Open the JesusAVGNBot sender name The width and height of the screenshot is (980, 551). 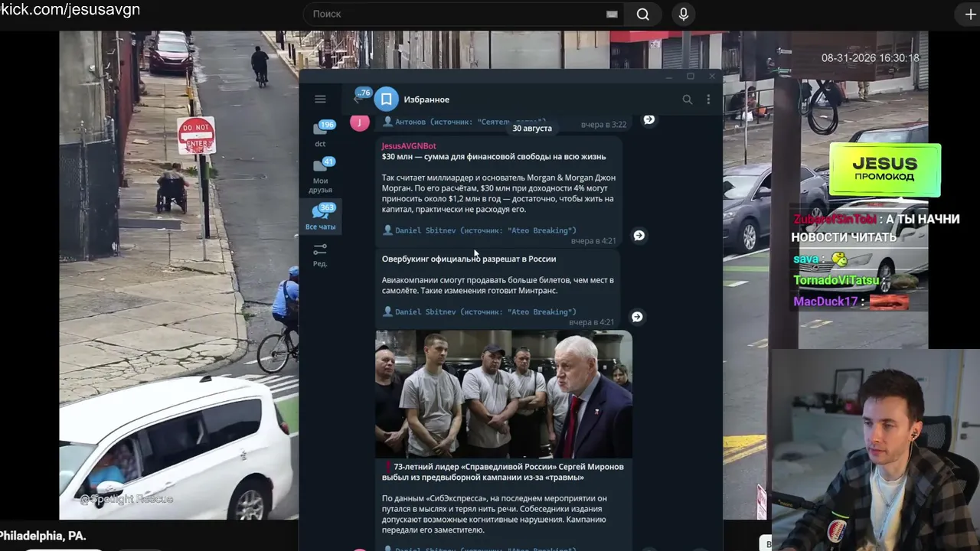click(x=409, y=146)
